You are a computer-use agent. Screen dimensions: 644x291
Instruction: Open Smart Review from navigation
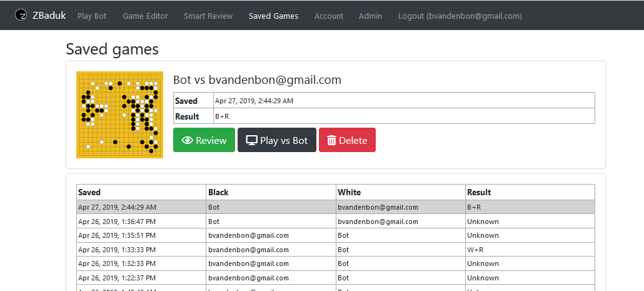(x=208, y=16)
